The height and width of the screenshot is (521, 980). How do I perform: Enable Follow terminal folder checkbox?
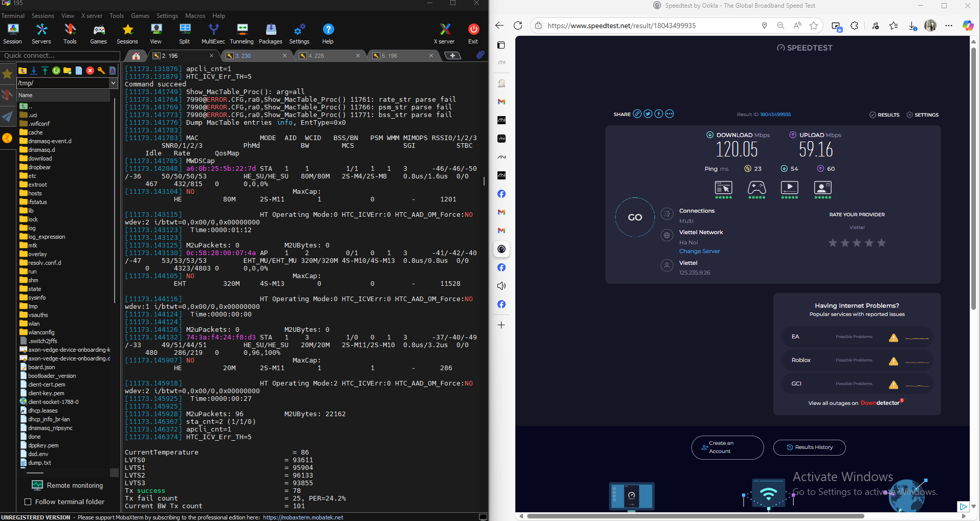coord(28,502)
